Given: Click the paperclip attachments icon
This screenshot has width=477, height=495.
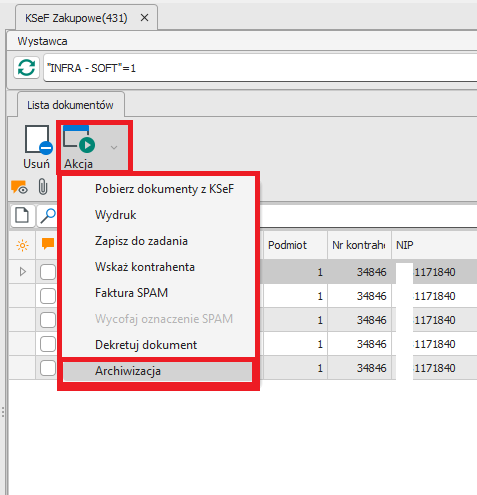Looking at the screenshot, I should tap(43, 186).
